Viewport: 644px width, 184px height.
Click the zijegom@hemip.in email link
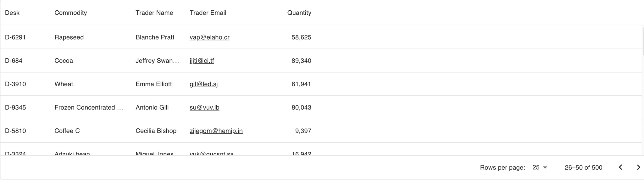(216, 131)
